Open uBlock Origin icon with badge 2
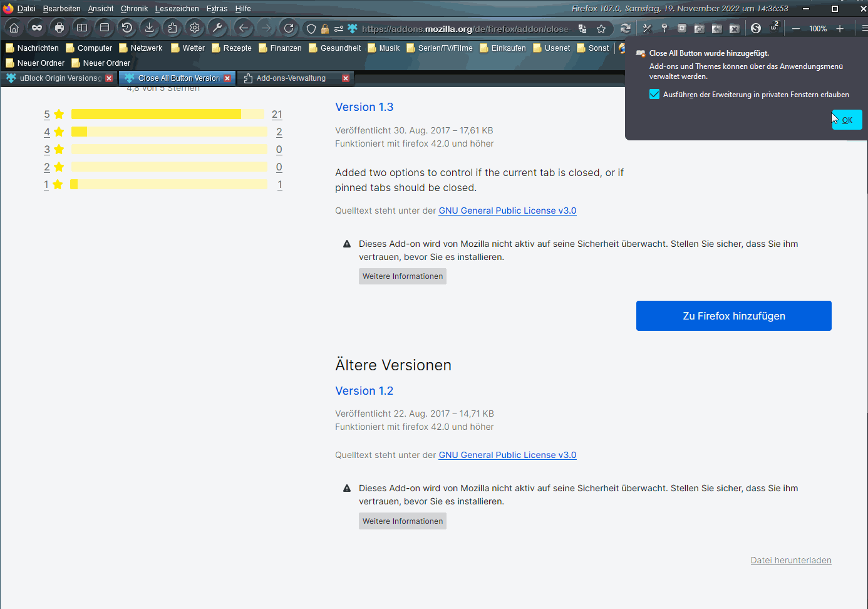The height and width of the screenshot is (609, 868). point(774,28)
